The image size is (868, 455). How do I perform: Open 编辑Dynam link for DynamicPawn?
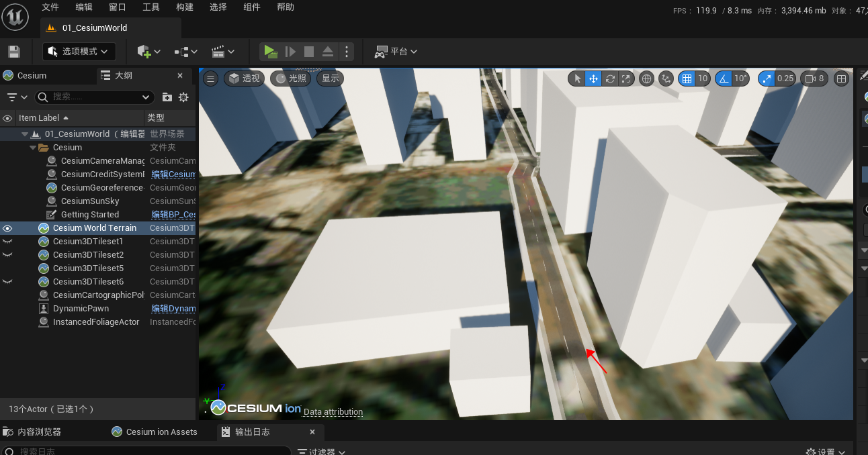click(x=173, y=309)
